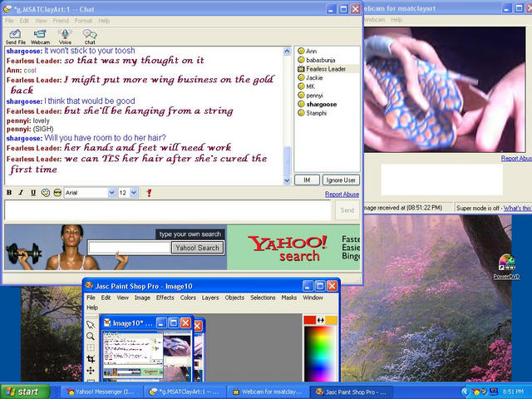Switch to Webcam for msatclayart taskbar button

(268, 392)
